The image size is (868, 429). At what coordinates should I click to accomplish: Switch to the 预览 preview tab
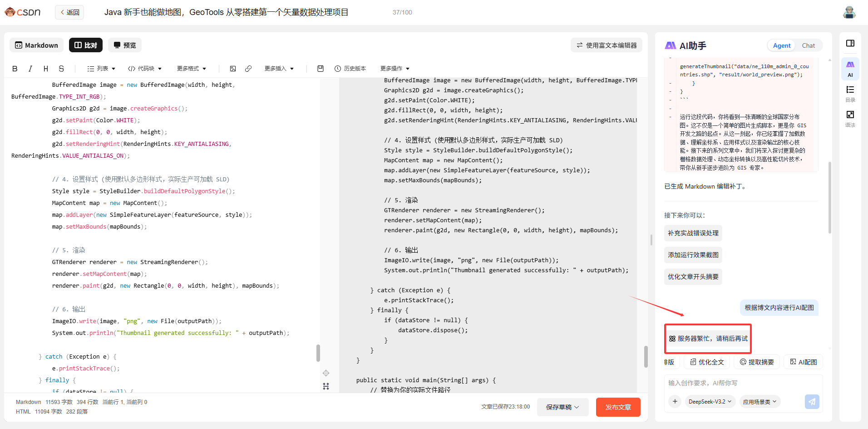click(x=125, y=45)
